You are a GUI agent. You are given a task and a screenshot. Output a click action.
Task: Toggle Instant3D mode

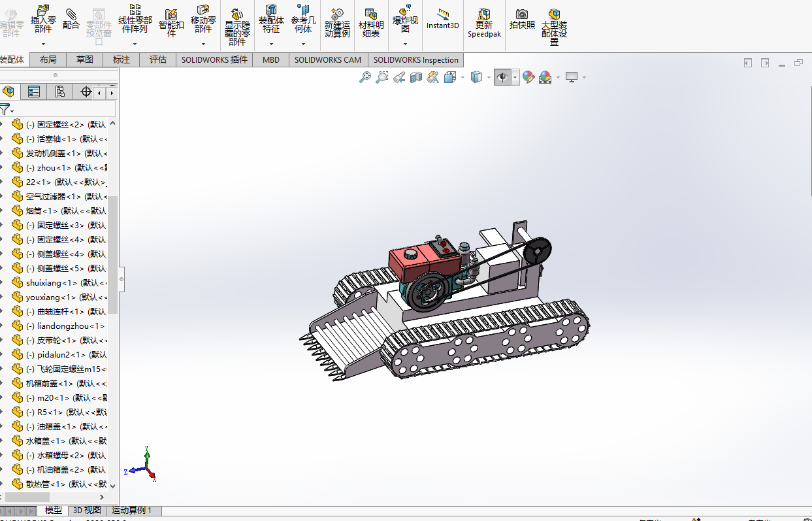(x=443, y=18)
